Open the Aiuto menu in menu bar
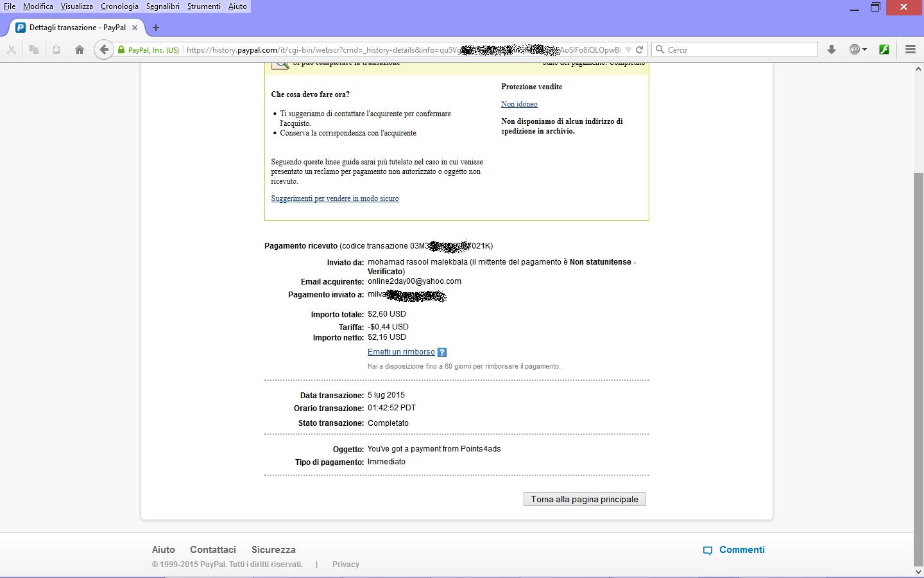This screenshot has height=578, width=924. point(237,6)
